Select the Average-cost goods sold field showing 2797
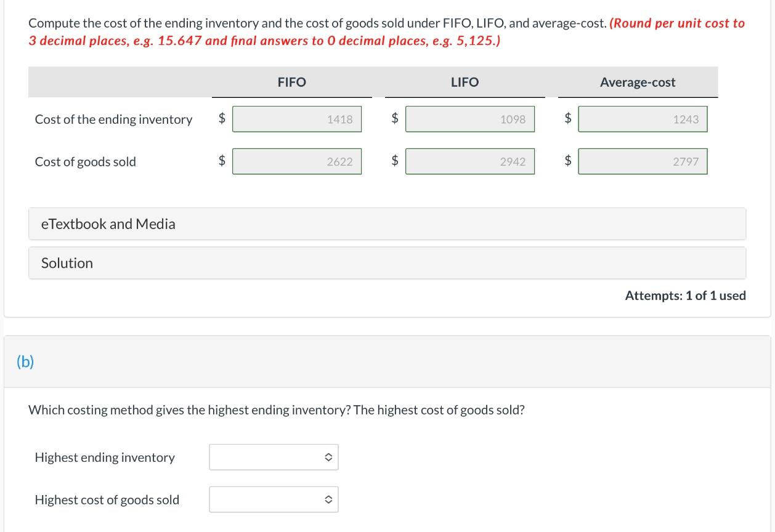 click(643, 161)
